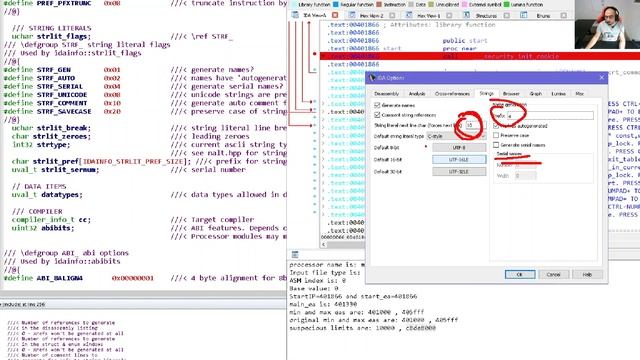640x360 pixels.
Task: Click the IDA view horizontal scroll left arrow
Action: pos(323,244)
